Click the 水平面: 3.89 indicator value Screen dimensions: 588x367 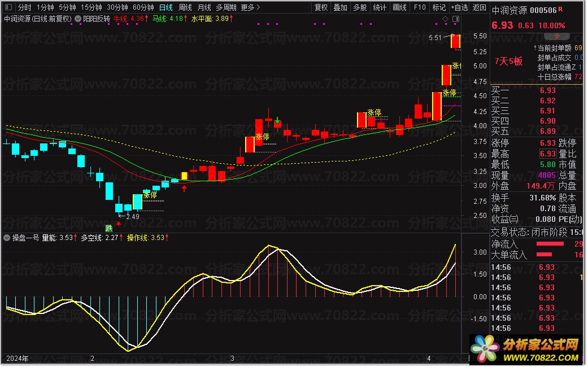click(x=212, y=19)
